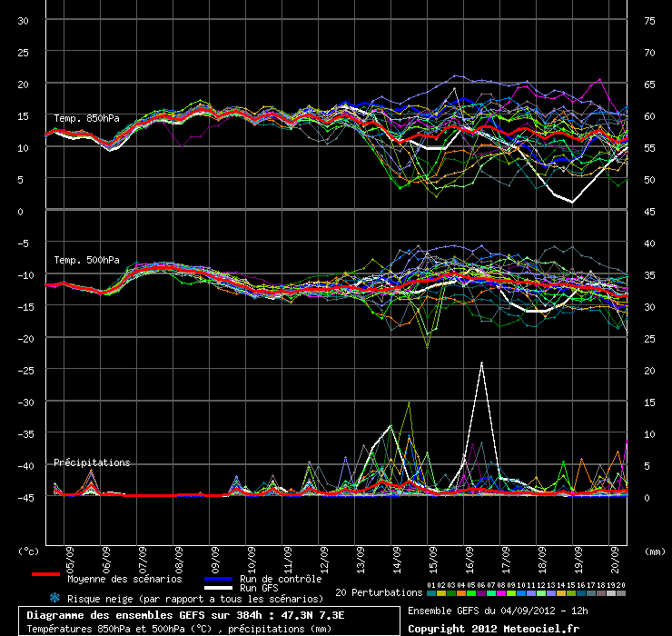Image resolution: width=672 pixels, height=636 pixels.
Task: Click the 20 Perturbations legend text
Action: [x=379, y=592]
